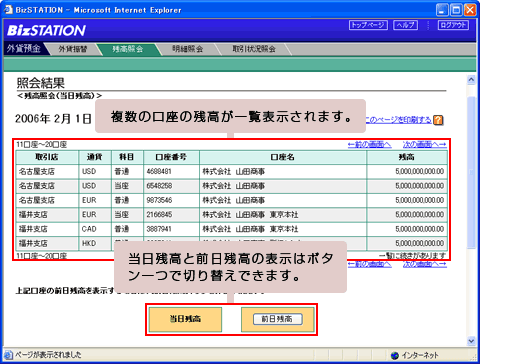This screenshot has height=364, width=530.
Task: Click 照会結果 heading
Action: pos(41,83)
